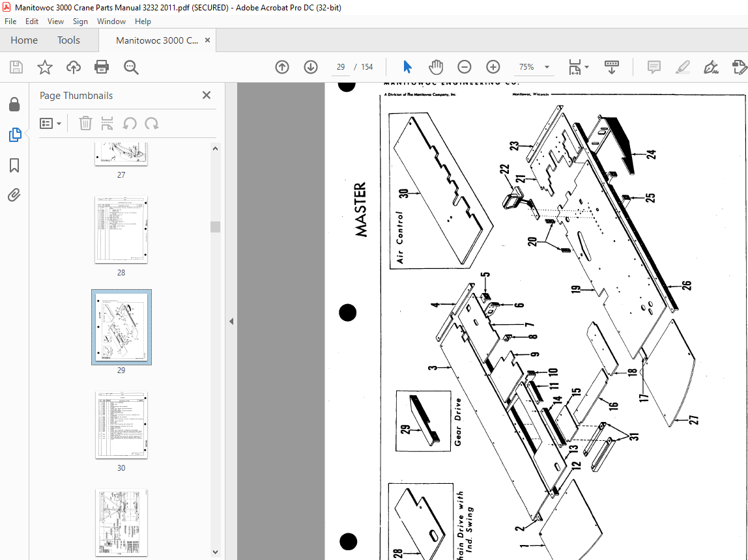This screenshot has width=748, height=560.
Task: Open the Sign document pen tool
Action: click(711, 67)
